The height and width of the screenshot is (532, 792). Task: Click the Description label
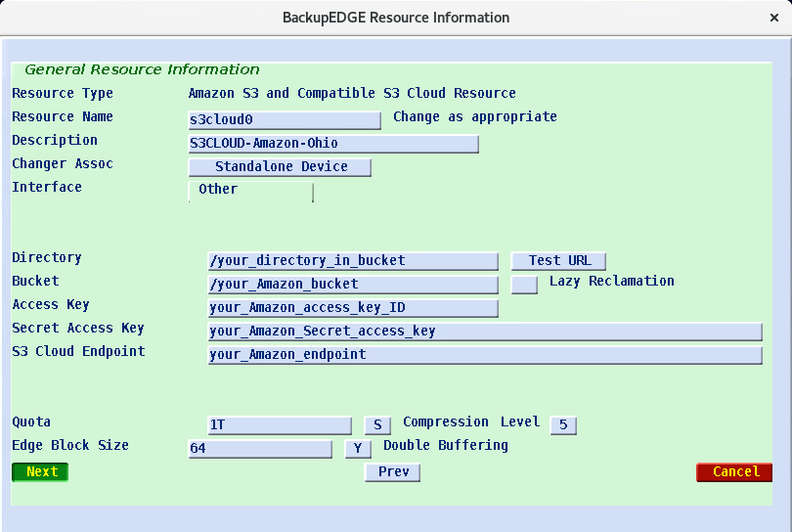(x=55, y=140)
